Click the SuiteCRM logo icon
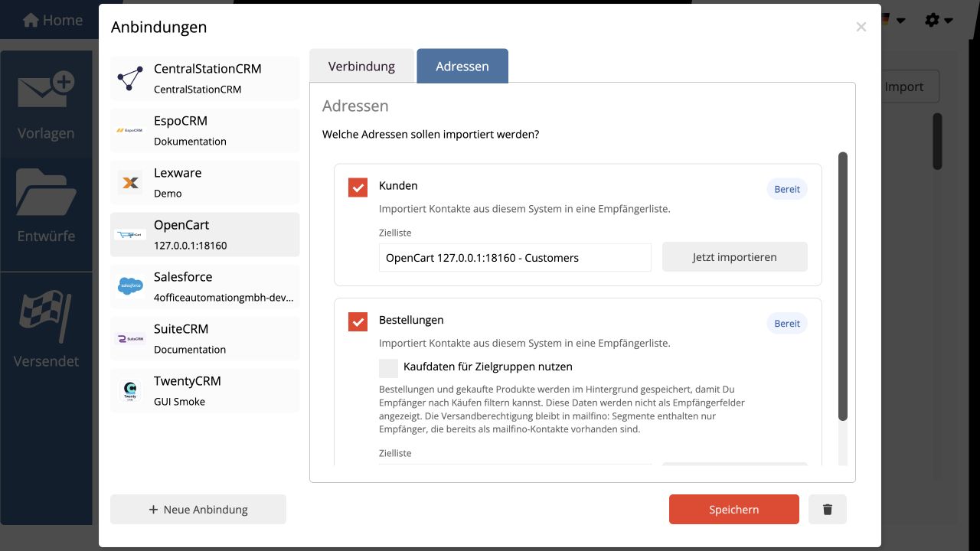Screen dimensions: 980x551 pyautogui.click(x=129, y=338)
